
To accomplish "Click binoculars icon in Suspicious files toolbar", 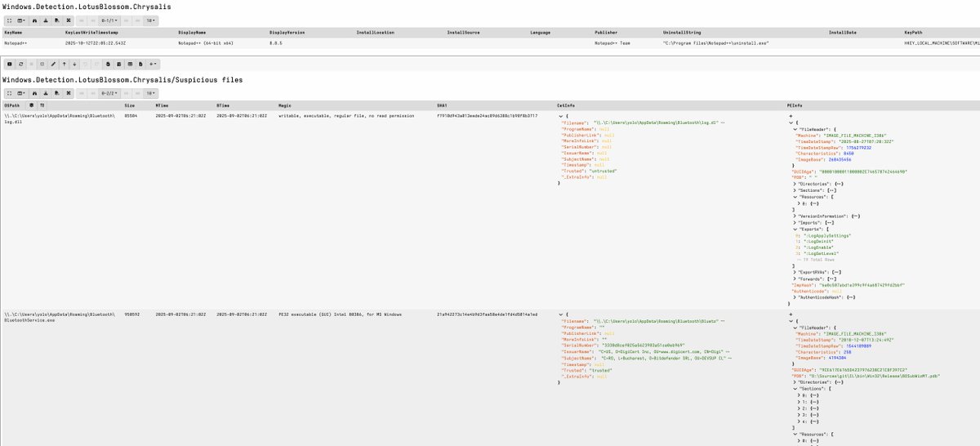I will coord(34,93).
